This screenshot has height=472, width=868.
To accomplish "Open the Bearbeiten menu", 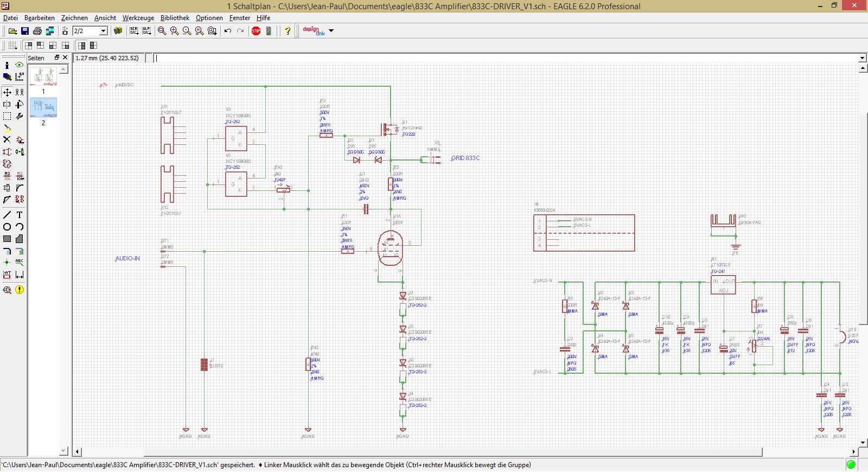I will pos(40,18).
